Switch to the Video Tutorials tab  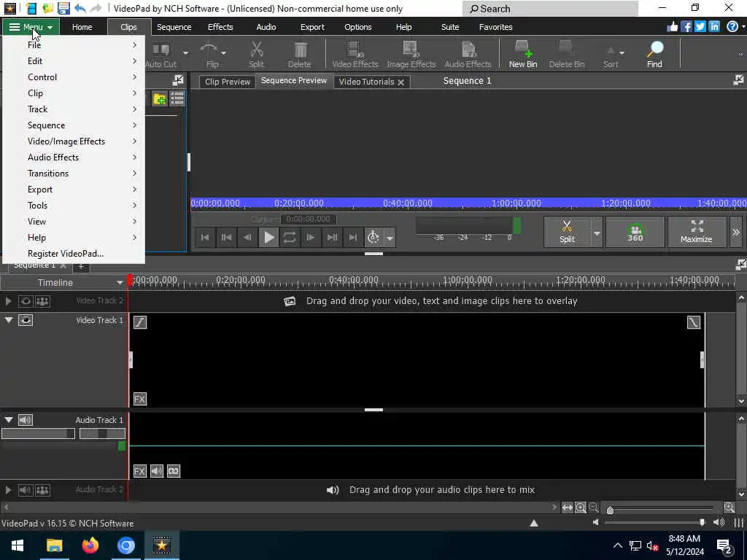point(366,82)
